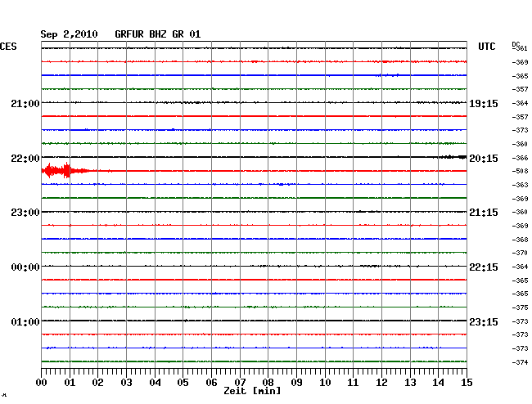Click the "04" minute axis tick label
Viewport: 532px width, 404px height.
155,383
